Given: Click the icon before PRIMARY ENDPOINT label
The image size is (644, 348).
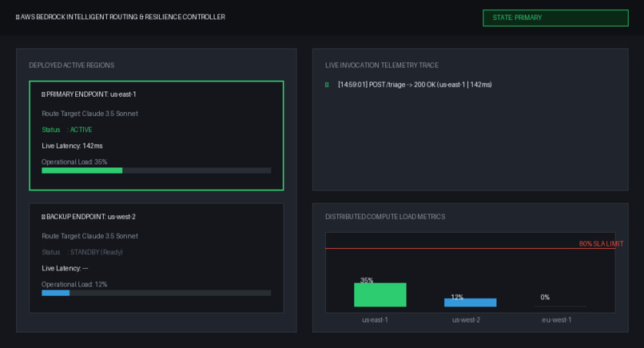Looking at the screenshot, I should click(43, 94).
